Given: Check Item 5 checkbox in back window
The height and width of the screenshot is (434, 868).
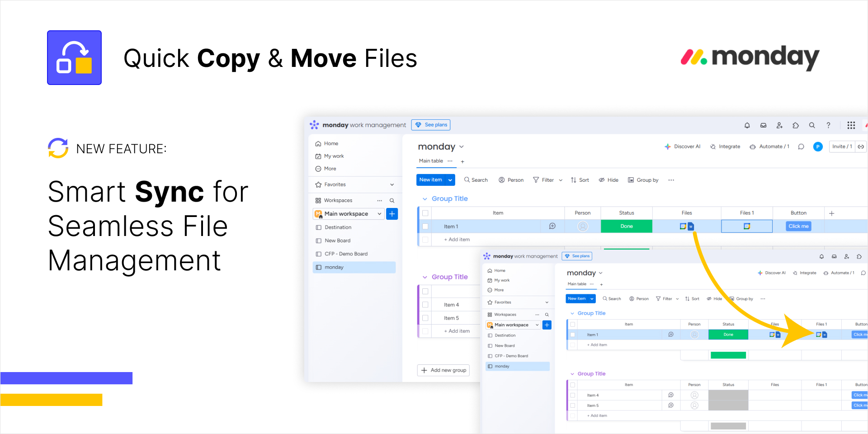Looking at the screenshot, I should click(x=425, y=318).
